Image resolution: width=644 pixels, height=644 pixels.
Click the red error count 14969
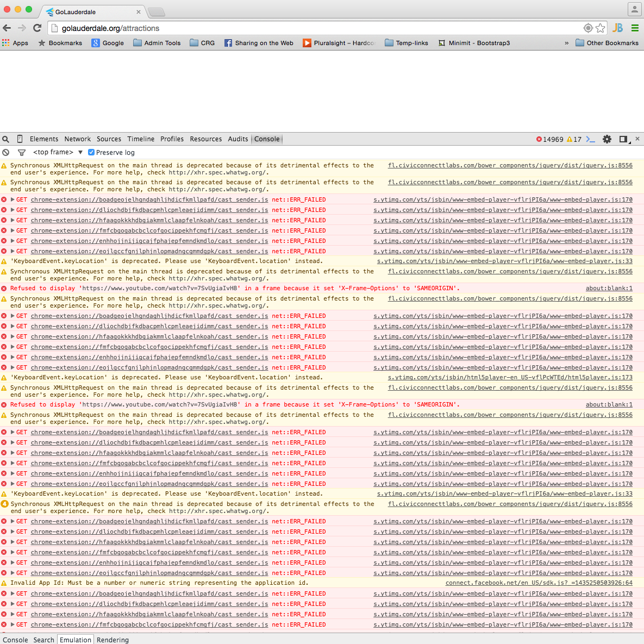tap(549, 139)
